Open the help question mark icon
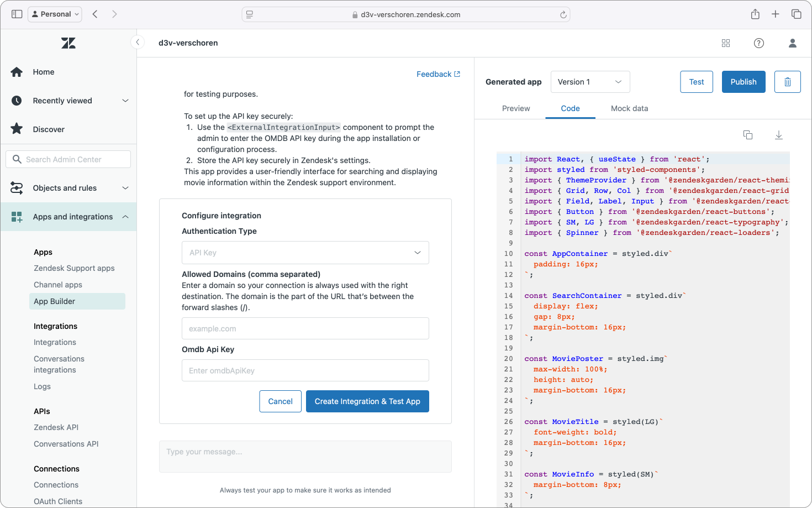 [x=759, y=43]
